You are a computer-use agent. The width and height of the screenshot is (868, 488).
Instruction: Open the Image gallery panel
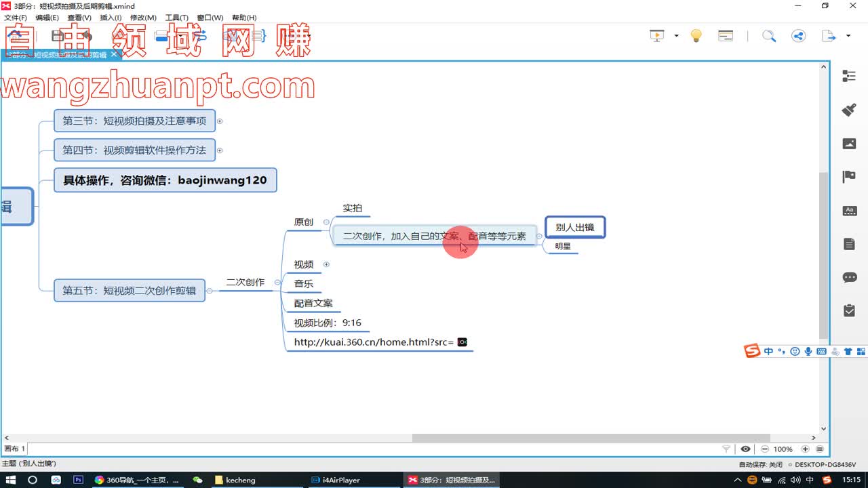point(849,144)
